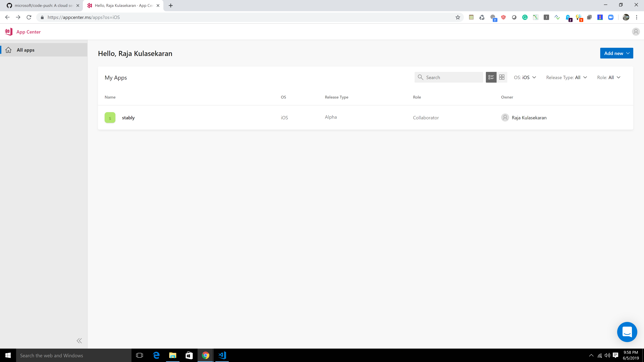Open Windows Task View
644x362 pixels.
140,355
